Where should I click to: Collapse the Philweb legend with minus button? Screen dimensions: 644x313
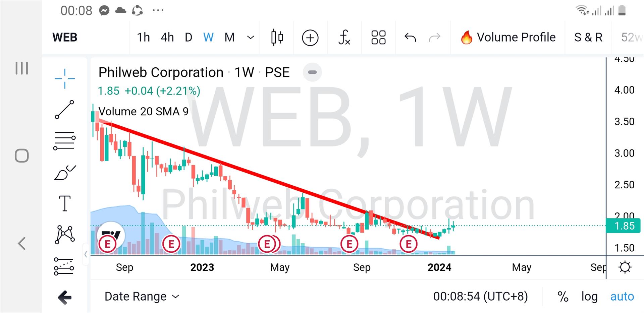pyautogui.click(x=312, y=72)
